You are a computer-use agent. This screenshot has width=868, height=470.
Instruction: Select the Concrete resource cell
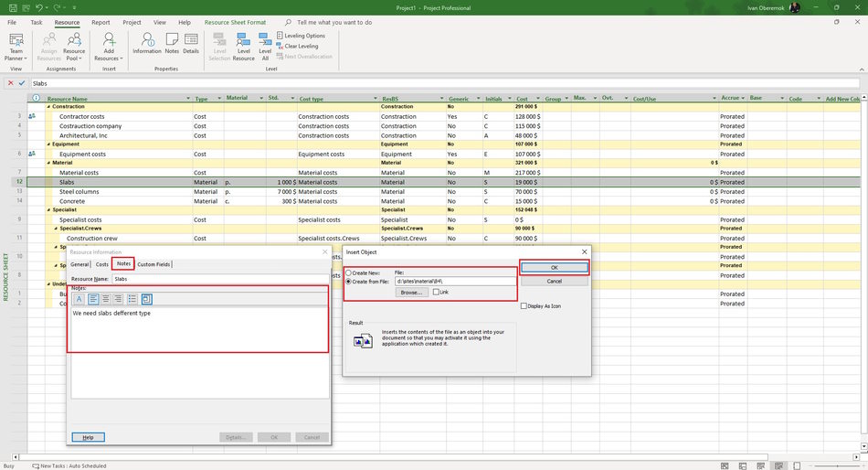(119, 201)
